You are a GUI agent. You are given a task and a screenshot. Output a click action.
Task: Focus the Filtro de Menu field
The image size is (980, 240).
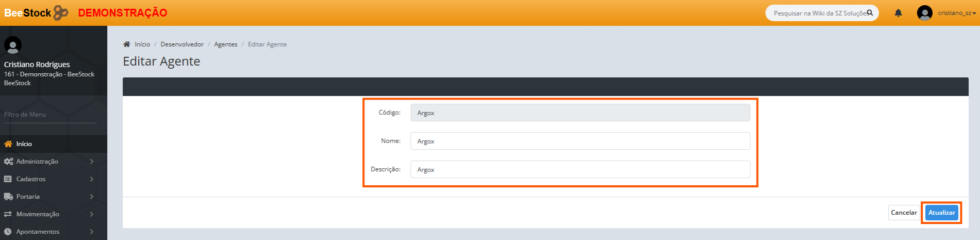point(50,115)
